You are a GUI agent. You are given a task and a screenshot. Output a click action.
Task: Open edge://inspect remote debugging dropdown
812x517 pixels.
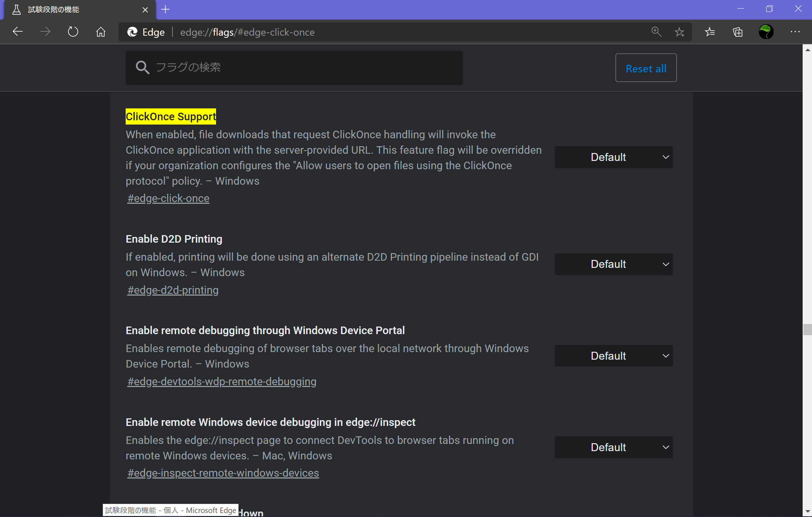click(613, 447)
